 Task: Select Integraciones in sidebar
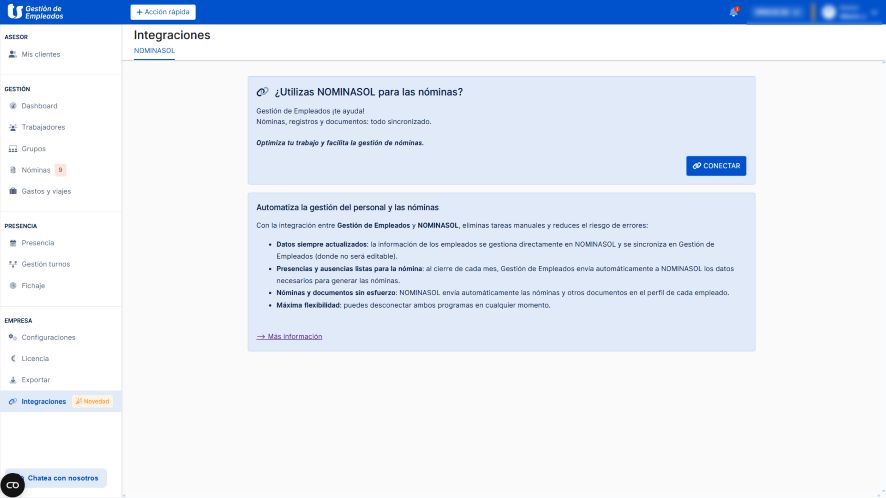coord(44,401)
